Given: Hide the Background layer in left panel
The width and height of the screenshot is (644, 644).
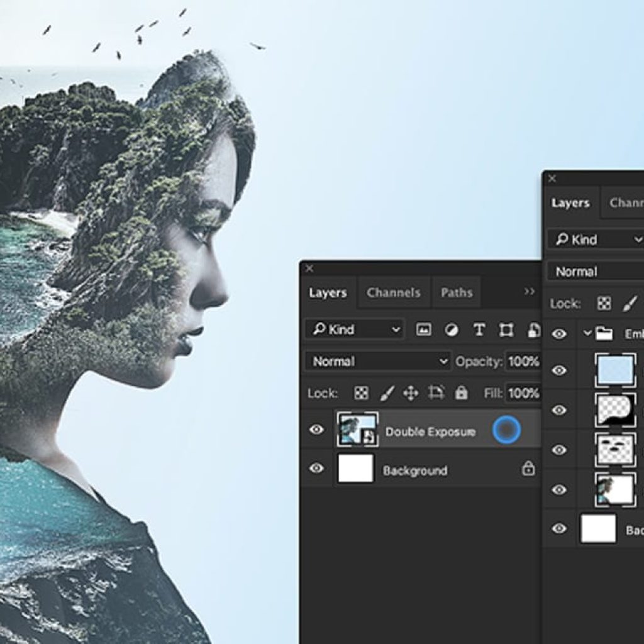Looking at the screenshot, I should 316,468.
